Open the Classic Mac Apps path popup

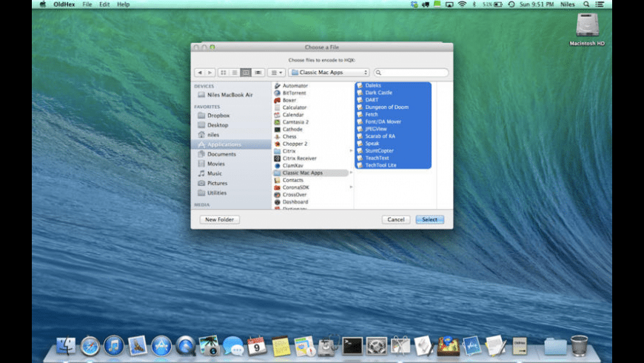tap(329, 73)
